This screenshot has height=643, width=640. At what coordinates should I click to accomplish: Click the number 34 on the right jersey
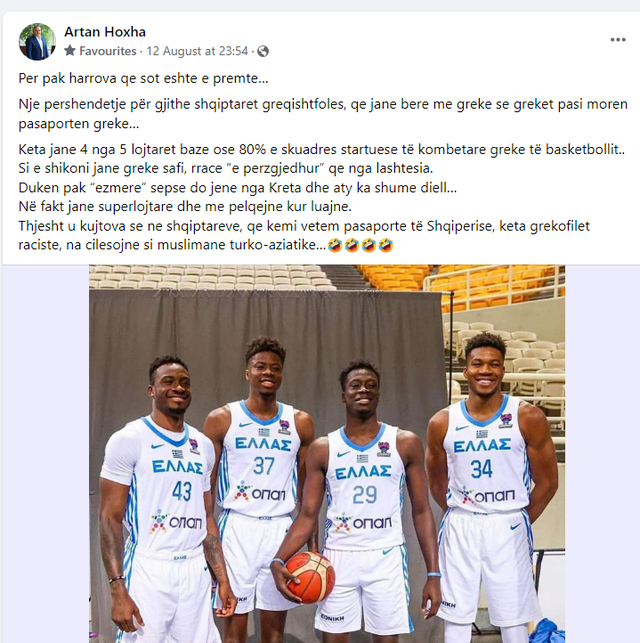(x=481, y=468)
